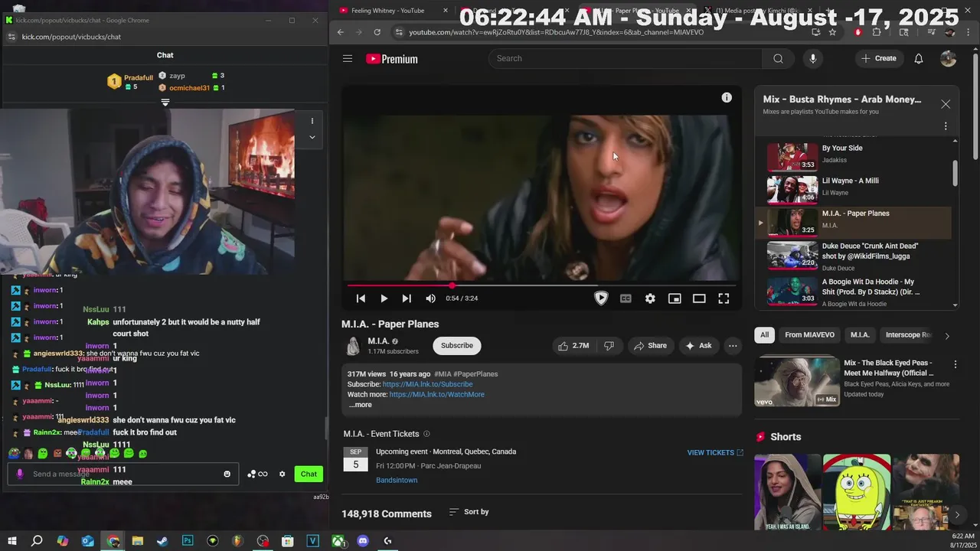
Task: Open the MIA.lnk.to/WatchMore link
Action: 436,394
